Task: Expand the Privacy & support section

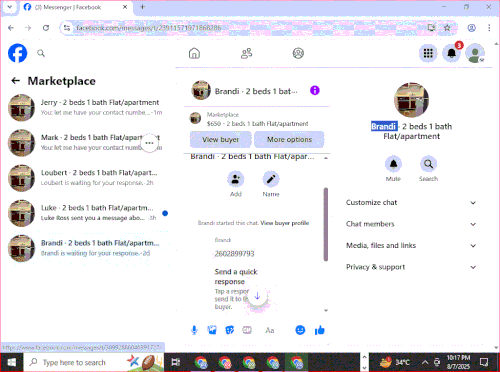Action: 411,267
